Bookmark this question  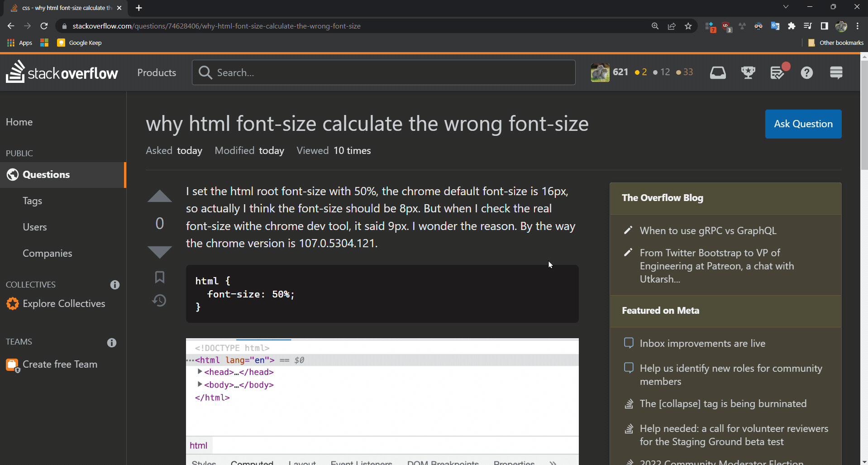(x=159, y=277)
